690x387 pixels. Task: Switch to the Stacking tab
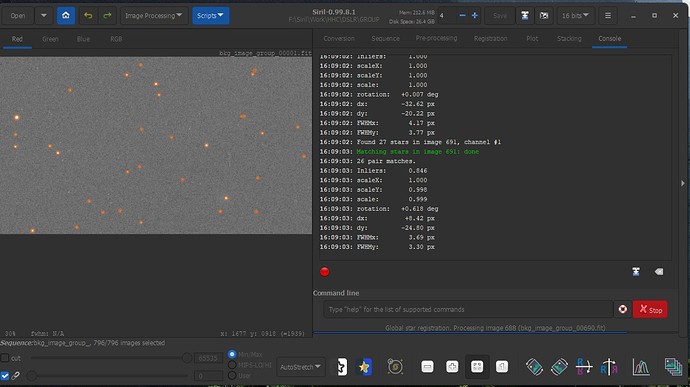tap(569, 39)
